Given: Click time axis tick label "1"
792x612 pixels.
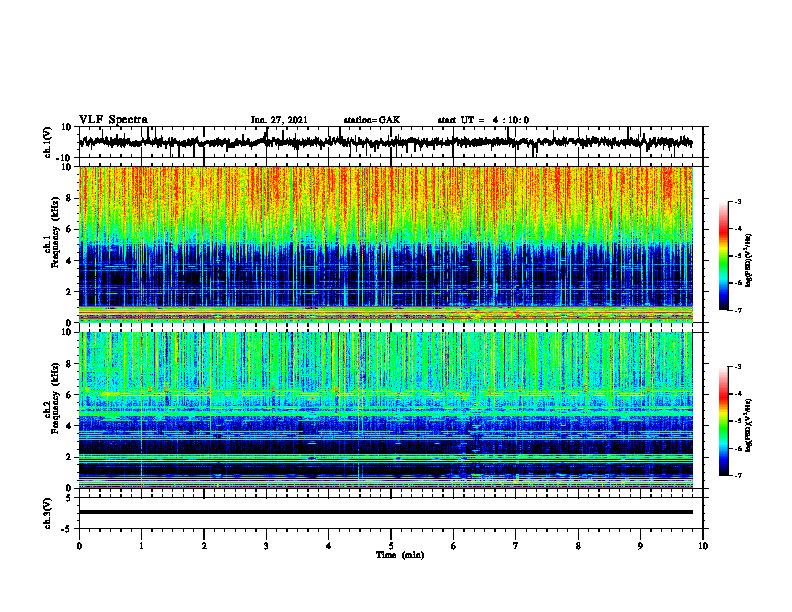Looking at the screenshot, I should point(141,546).
